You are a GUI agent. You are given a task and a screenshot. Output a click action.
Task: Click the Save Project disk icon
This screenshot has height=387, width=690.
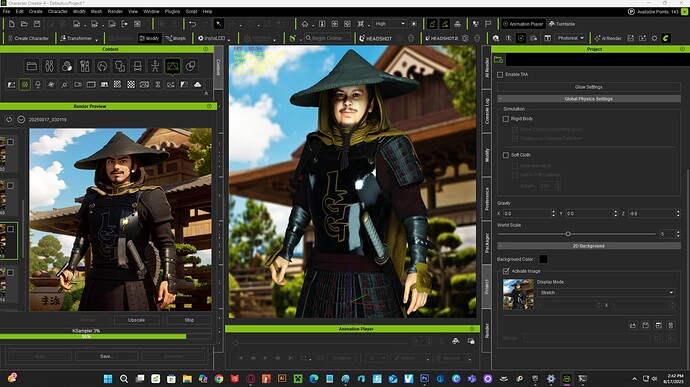[x=37, y=24]
